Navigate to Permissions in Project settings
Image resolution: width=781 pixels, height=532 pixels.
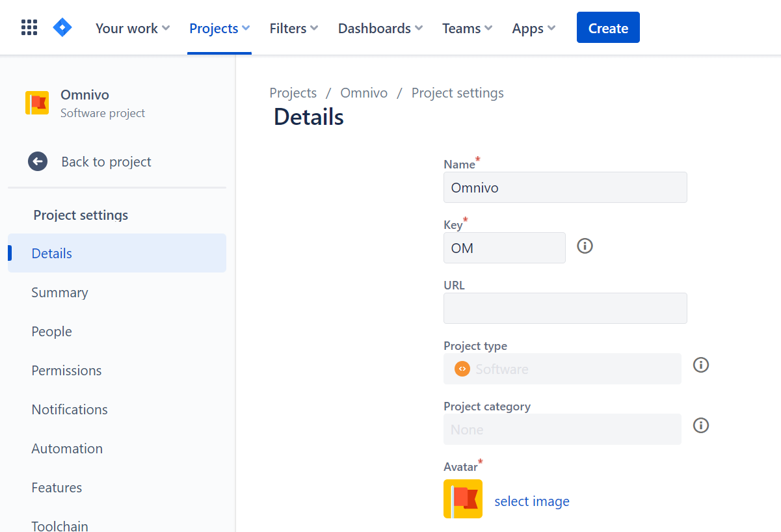66,370
